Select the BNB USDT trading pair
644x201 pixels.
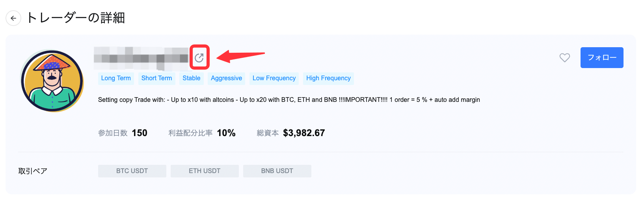[x=277, y=171]
